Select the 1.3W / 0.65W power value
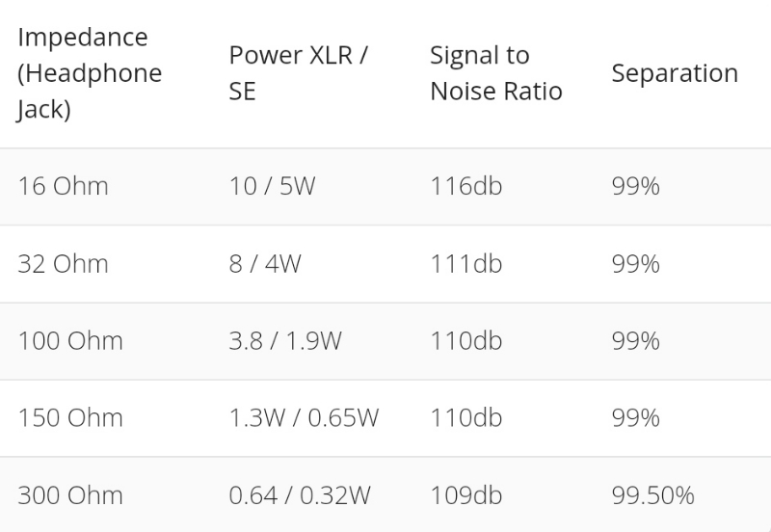 304,418
